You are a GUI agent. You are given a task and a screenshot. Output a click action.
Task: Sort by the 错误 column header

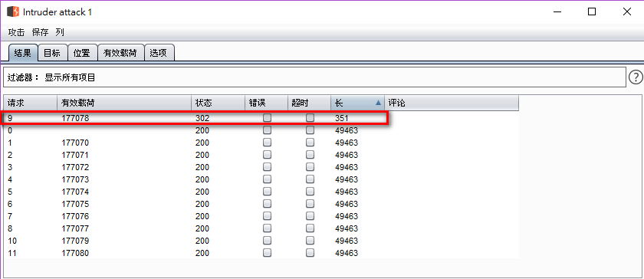pos(267,103)
